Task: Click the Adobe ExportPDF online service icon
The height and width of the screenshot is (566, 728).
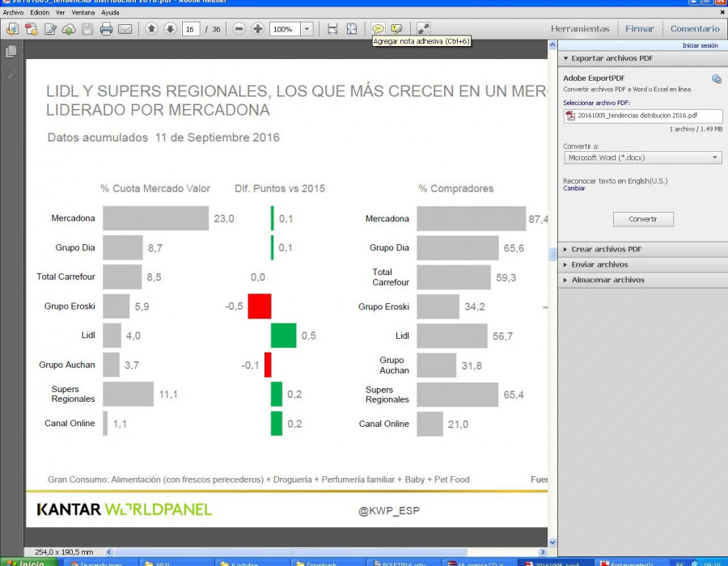Action: coord(717,79)
